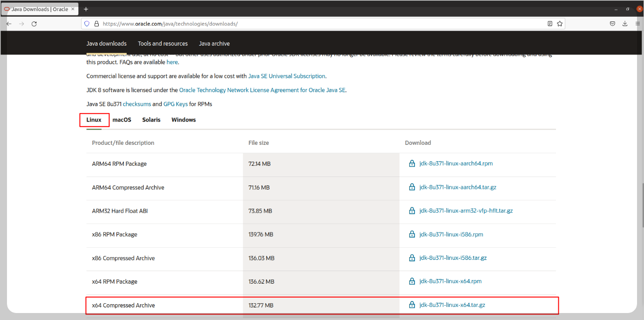Click 'x86 RPM Package' description
The height and width of the screenshot is (320, 644).
[115, 235]
